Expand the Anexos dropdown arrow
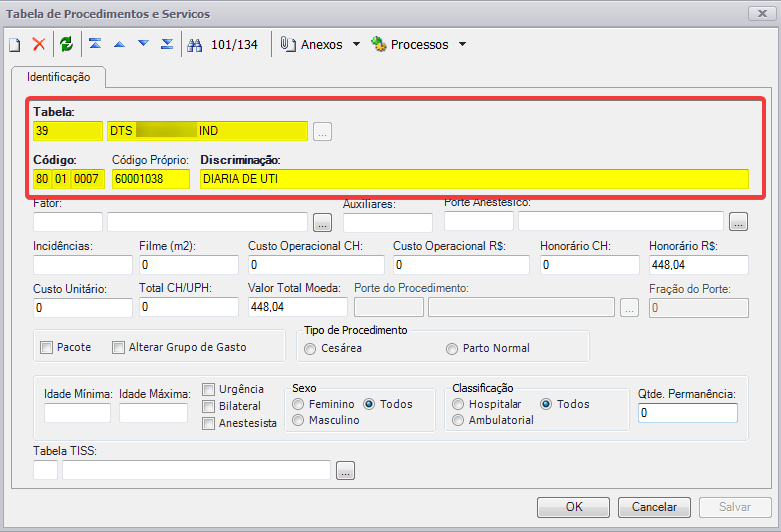Image resolution: width=781 pixels, height=532 pixels. [356, 44]
